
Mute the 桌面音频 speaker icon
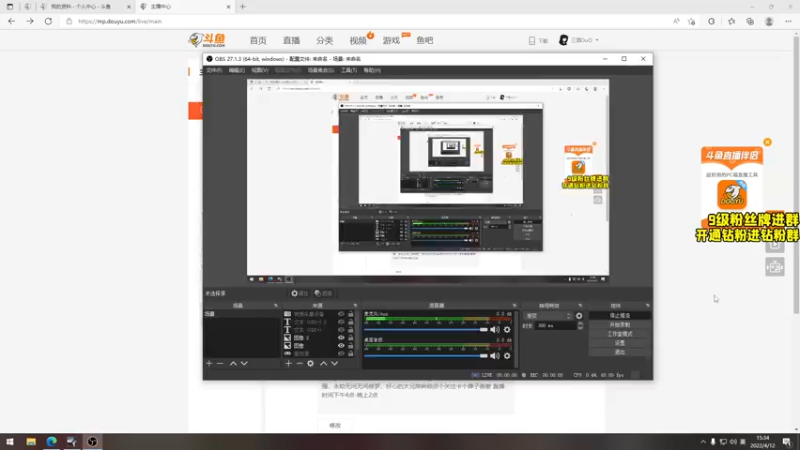point(495,356)
